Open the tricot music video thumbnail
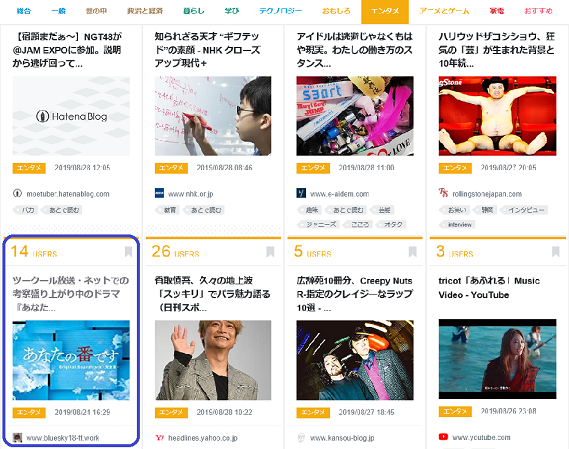Viewport: 569px width, 449px height. click(497, 359)
